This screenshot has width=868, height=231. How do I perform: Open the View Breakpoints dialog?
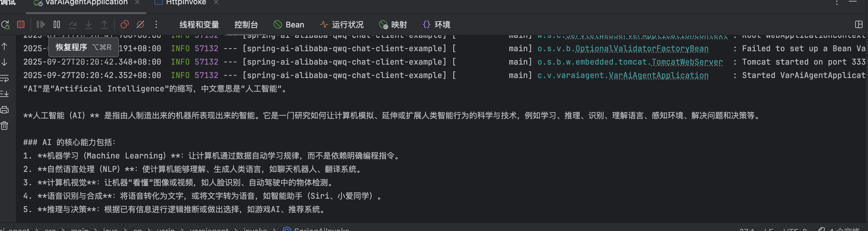(x=124, y=25)
